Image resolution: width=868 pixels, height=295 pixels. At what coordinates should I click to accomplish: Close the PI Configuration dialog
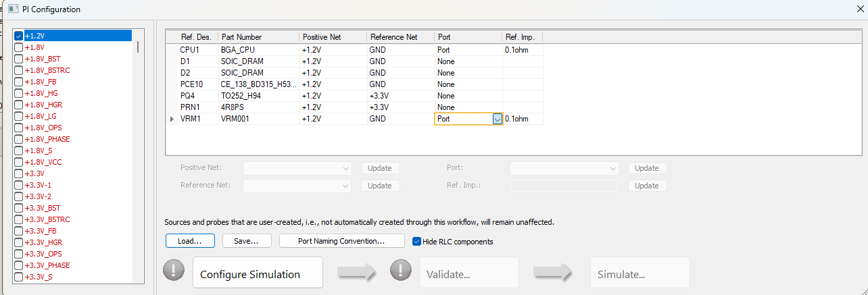point(859,9)
